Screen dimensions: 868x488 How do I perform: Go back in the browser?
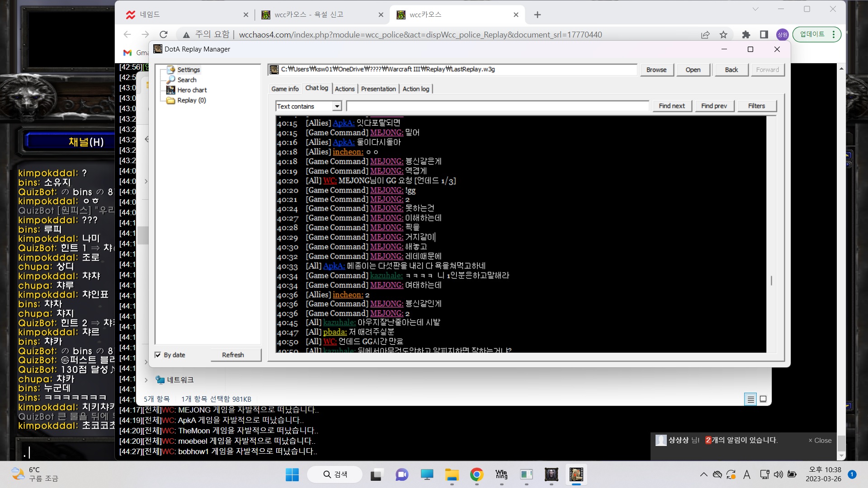click(x=127, y=34)
